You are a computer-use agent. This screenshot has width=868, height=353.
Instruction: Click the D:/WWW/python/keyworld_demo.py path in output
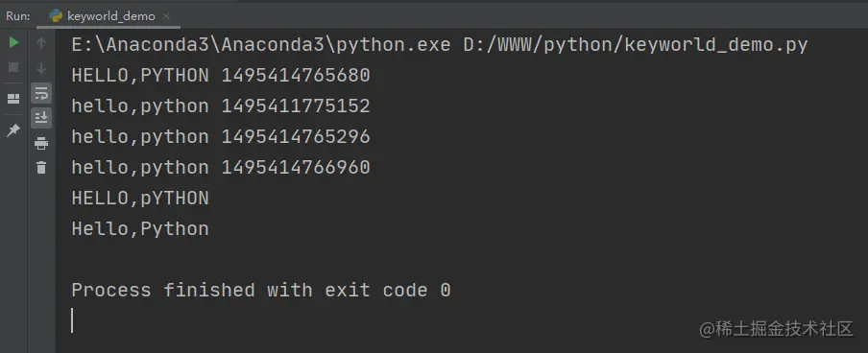click(x=636, y=45)
